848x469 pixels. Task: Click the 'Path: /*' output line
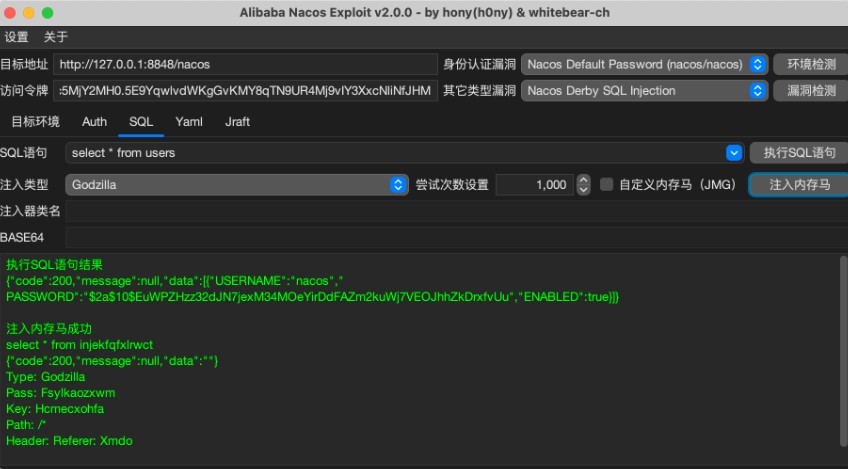(26, 425)
